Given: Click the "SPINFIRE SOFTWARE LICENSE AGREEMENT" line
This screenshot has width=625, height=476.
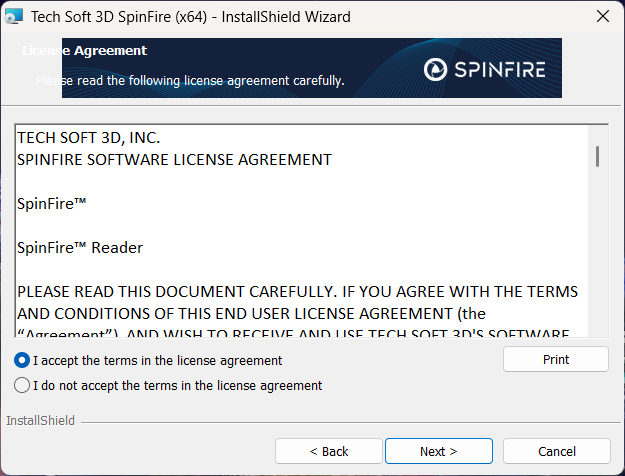Looking at the screenshot, I should (174, 159).
